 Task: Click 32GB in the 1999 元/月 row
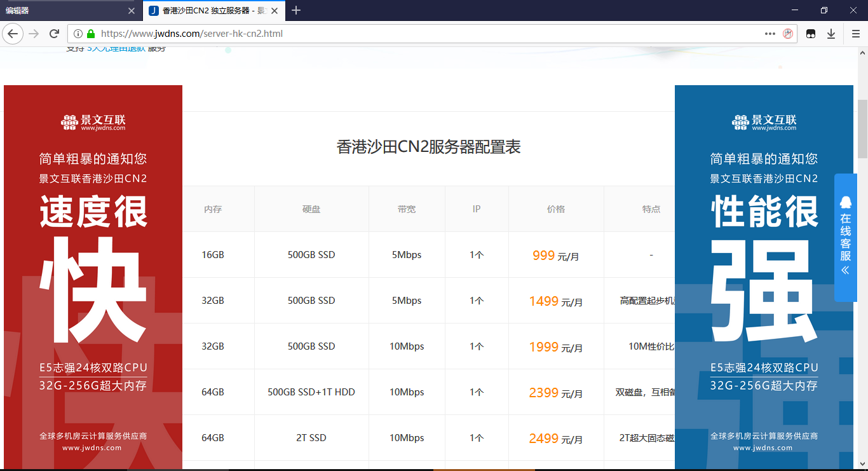pyautogui.click(x=213, y=346)
